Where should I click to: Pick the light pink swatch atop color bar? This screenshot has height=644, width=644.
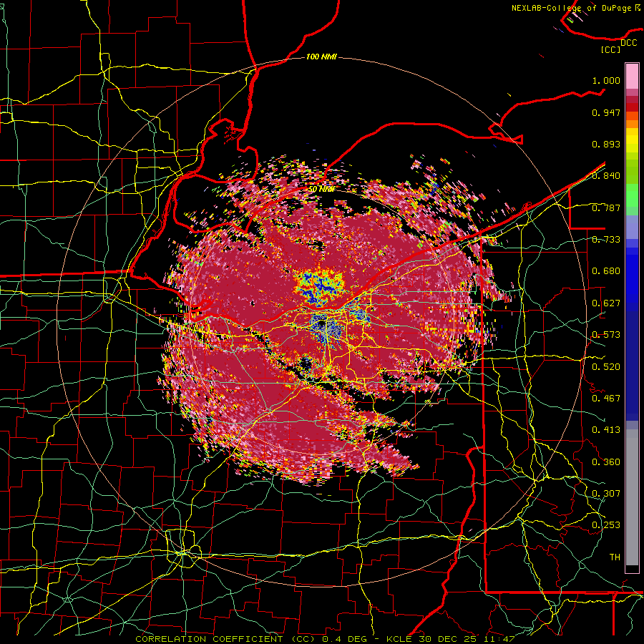click(632, 77)
